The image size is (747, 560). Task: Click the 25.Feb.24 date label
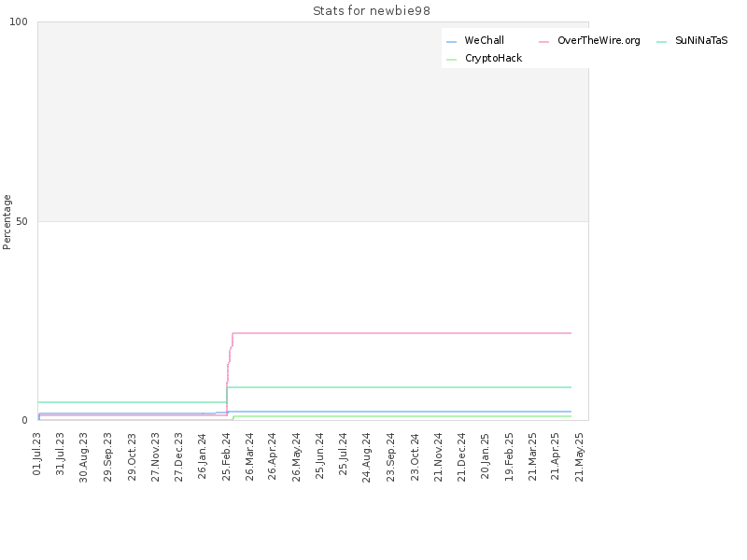click(x=226, y=455)
